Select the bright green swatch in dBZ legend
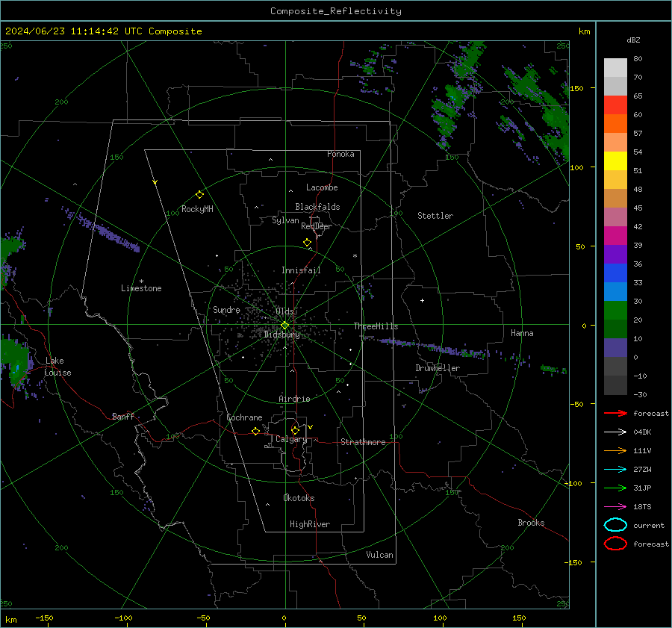The width and height of the screenshot is (672, 628). pos(615,311)
